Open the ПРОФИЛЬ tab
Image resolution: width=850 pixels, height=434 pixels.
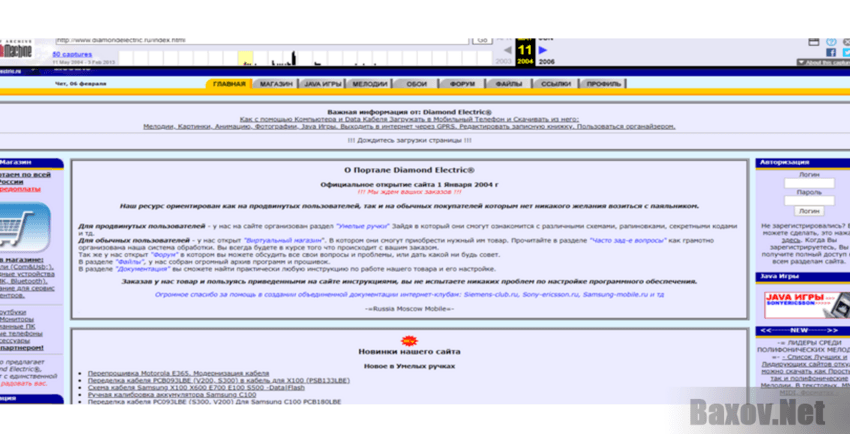click(603, 84)
